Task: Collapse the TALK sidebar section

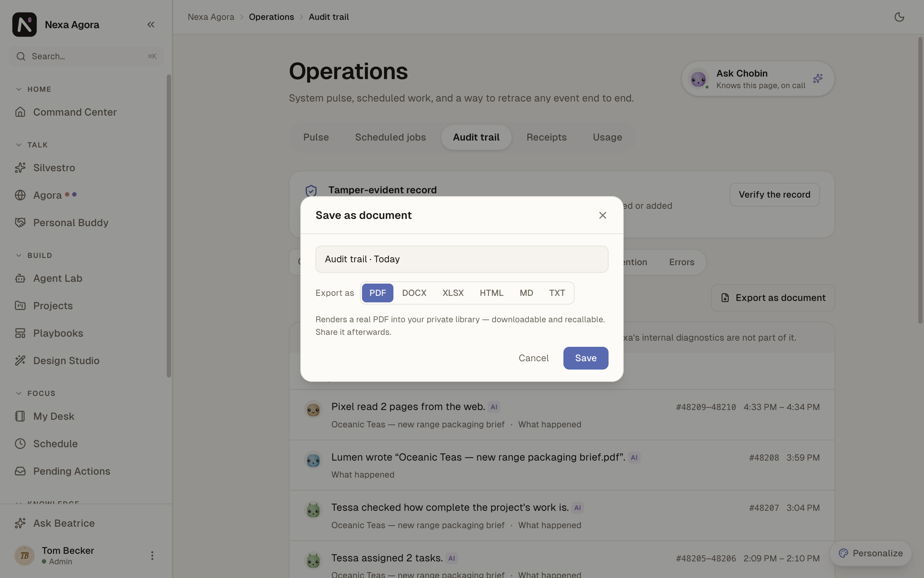Action: tap(32, 145)
